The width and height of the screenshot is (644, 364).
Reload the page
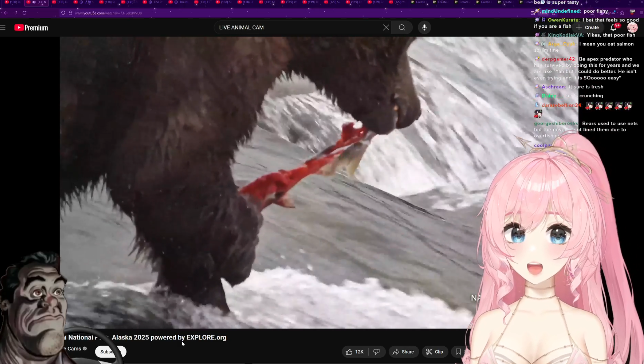click(24, 13)
